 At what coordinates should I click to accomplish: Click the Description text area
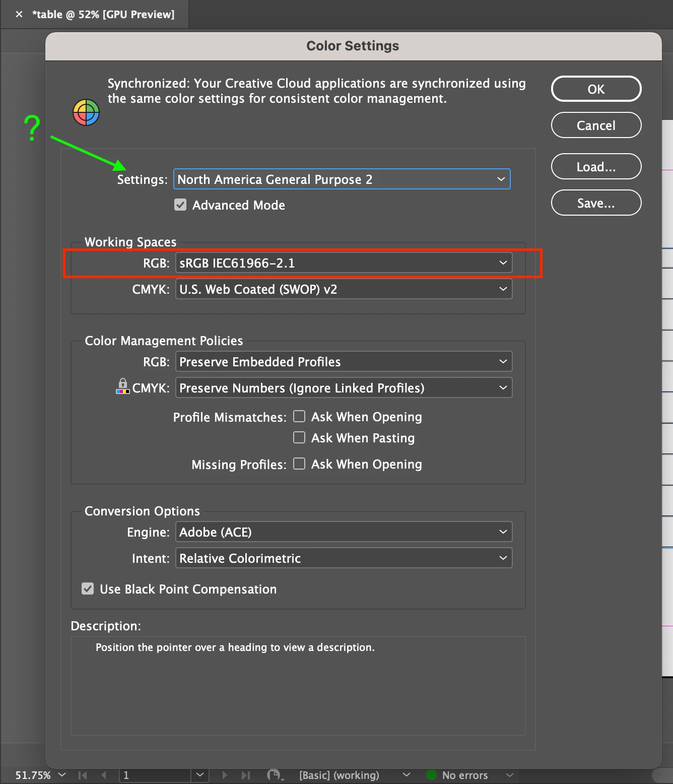(298, 686)
